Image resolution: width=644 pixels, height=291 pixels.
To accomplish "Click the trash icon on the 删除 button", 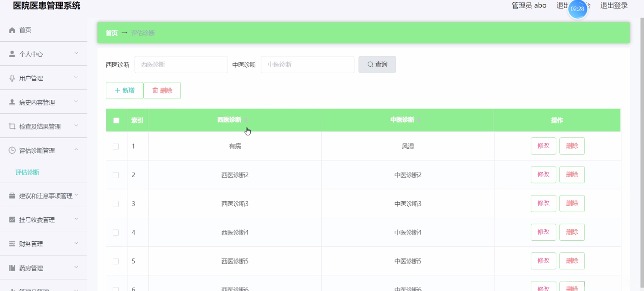I will coord(154,90).
